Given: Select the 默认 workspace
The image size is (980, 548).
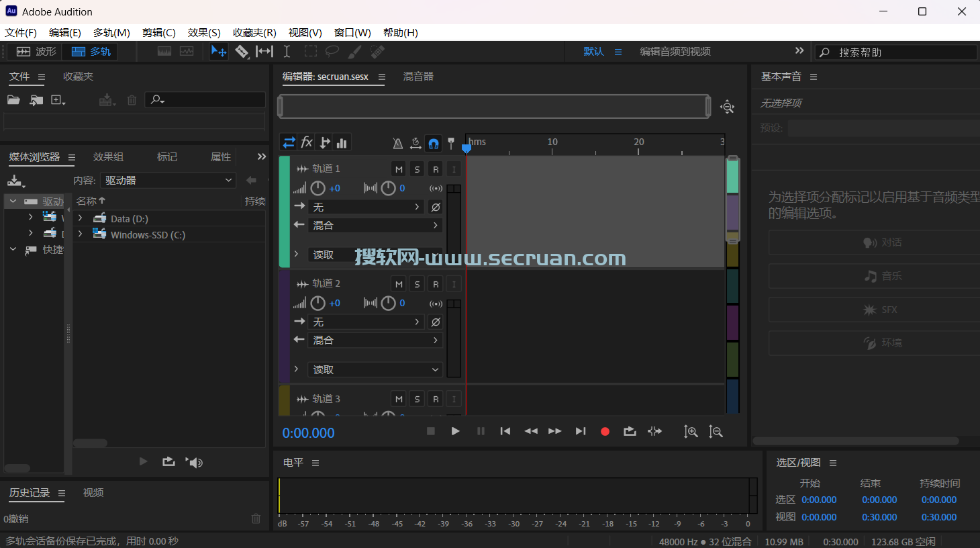Looking at the screenshot, I should pos(593,52).
